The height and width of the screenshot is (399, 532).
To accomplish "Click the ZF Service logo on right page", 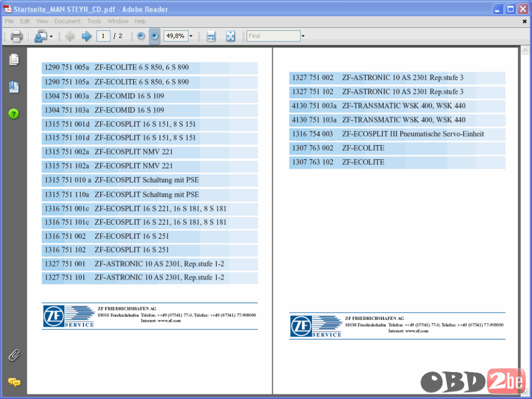I will 316,326.
